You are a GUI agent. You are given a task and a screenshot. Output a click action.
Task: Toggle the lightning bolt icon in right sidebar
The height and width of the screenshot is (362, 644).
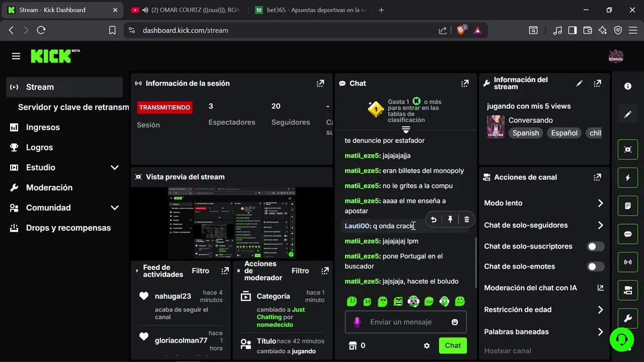(x=628, y=177)
